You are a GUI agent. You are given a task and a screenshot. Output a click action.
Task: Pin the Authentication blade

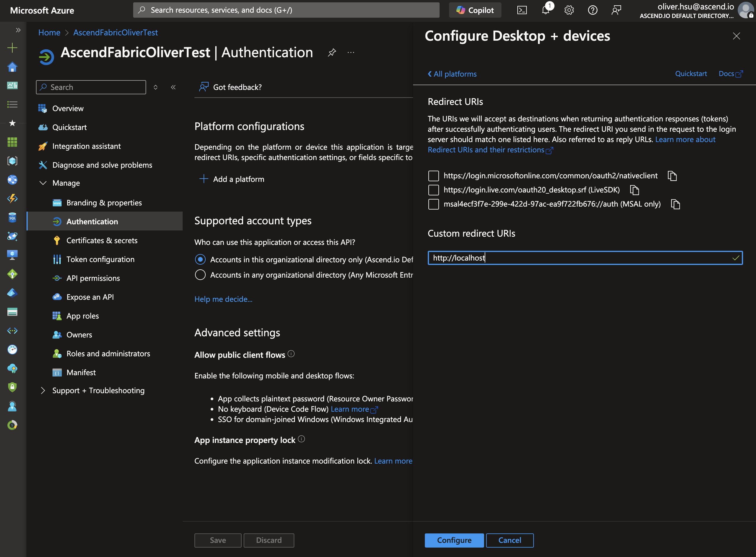pos(332,52)
